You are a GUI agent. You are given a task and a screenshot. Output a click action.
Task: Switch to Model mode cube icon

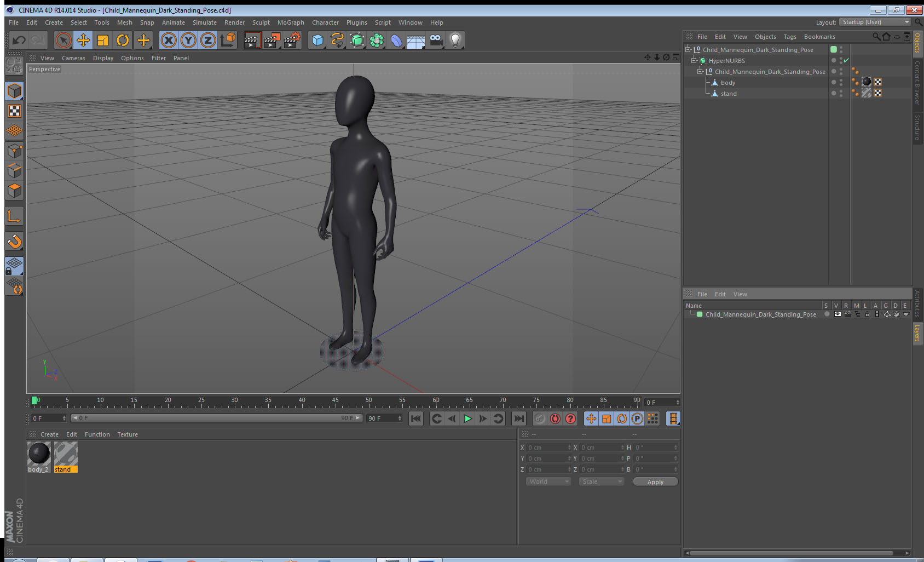point(14,91)
